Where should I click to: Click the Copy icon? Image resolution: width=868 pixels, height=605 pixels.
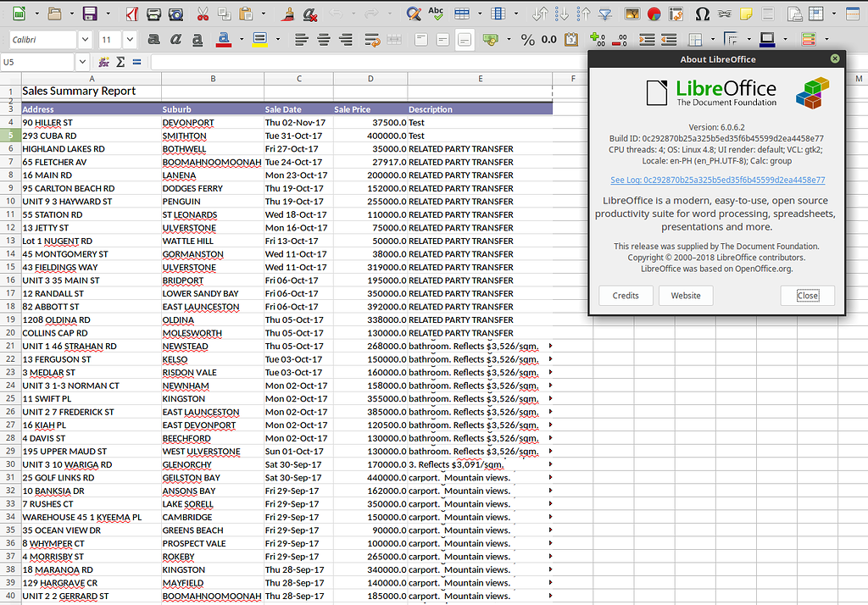(224, 14)
